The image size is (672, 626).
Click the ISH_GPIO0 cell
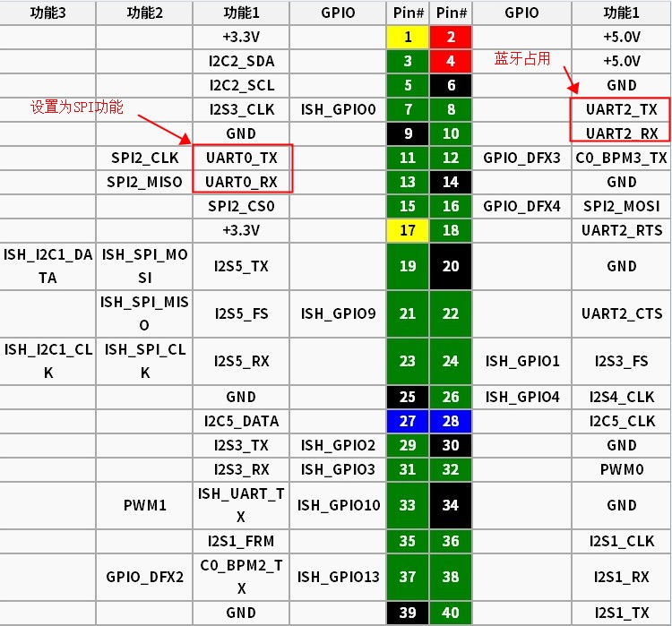click(338, 109)
